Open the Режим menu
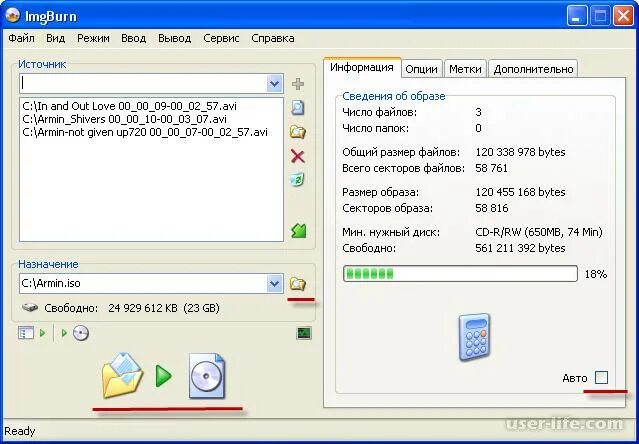The height and width of the screenshot is (444, 639). tap(93, 38)
